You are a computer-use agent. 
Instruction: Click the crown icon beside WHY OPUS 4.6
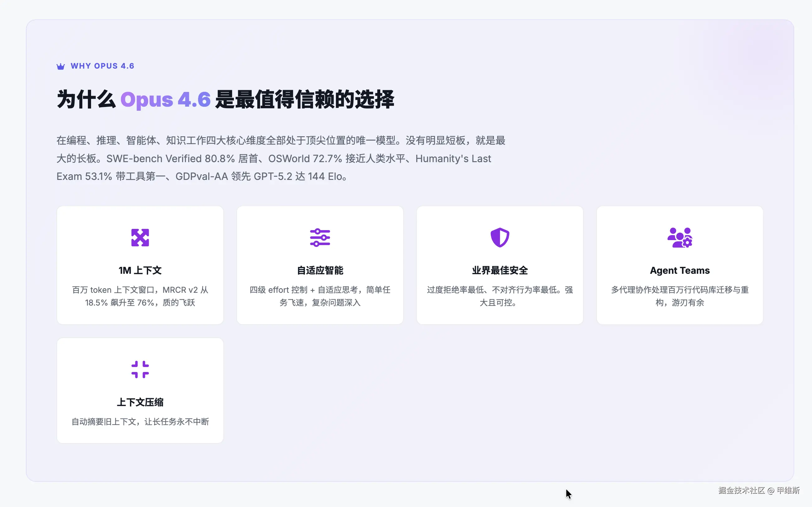click(x=61, y=66)
